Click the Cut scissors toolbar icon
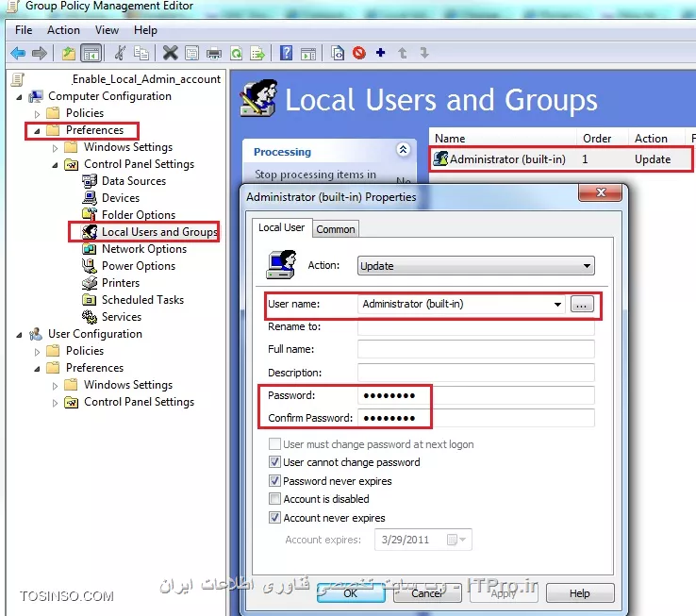The image size is (696, 616). 120,53
